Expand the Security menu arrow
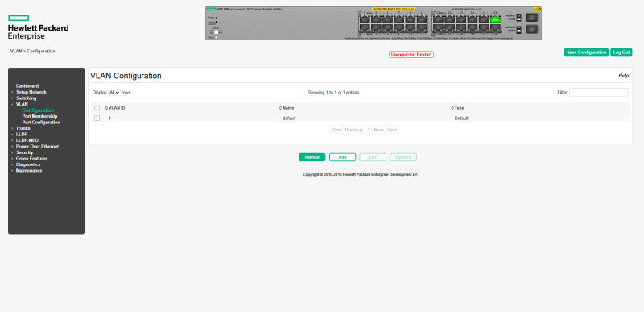 pos(12,152)
